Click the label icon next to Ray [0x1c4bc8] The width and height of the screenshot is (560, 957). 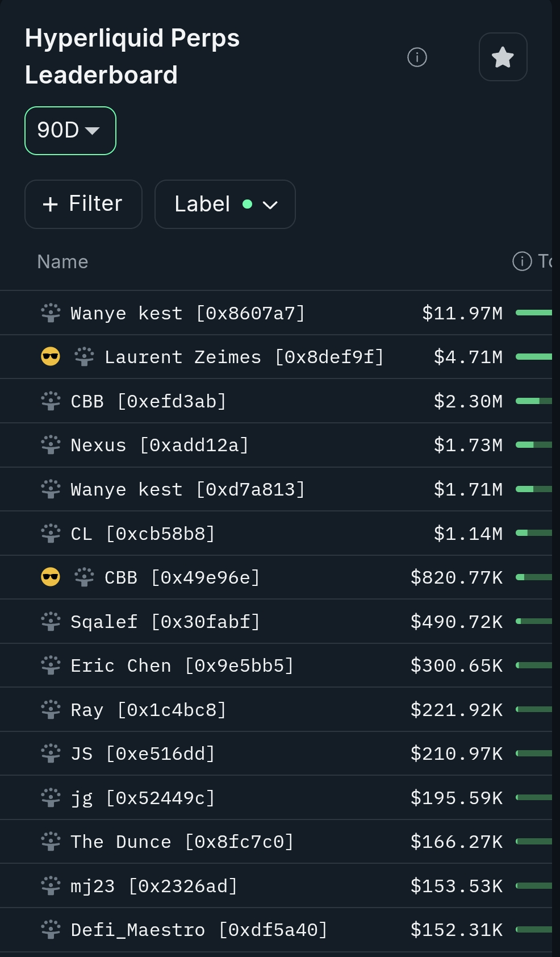click(x=51, y=710)
